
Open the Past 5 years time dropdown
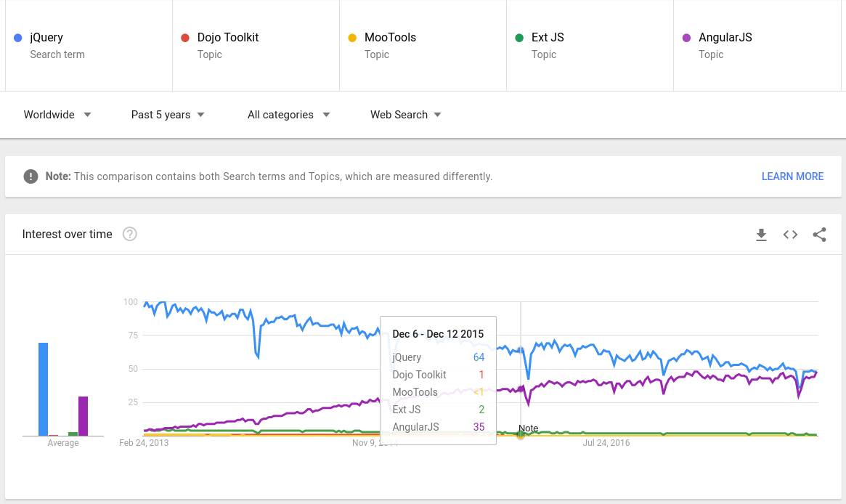[168, 115]
